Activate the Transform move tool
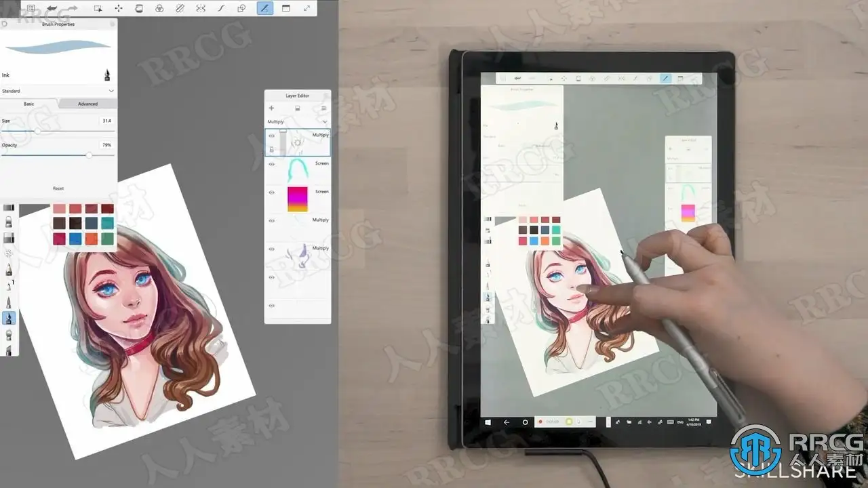The image size is (868, 488). 119,8
